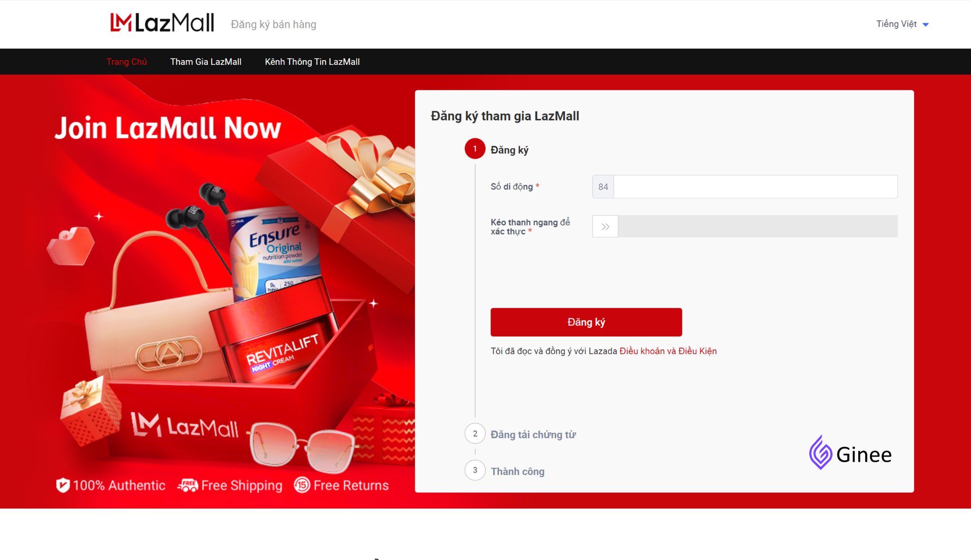Click the blue arrow next to Tiếng Việt
The width and height of the screenshot is (971, 560).
point(925,25)
